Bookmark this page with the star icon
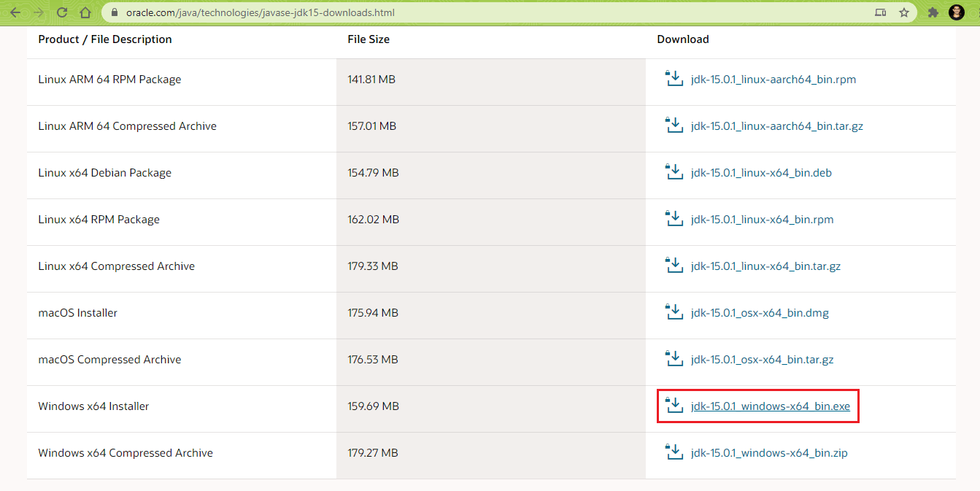This screenshot has width=980, height=491. coord(904,12)
